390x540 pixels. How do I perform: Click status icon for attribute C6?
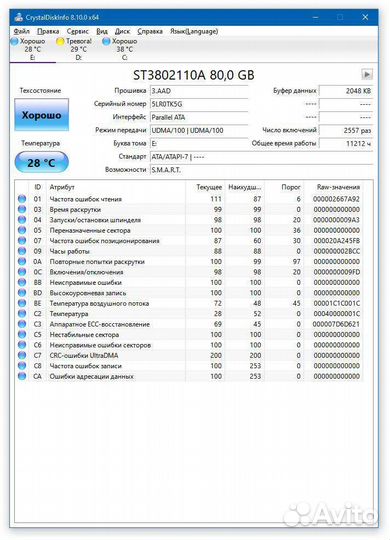coord(22,345)
